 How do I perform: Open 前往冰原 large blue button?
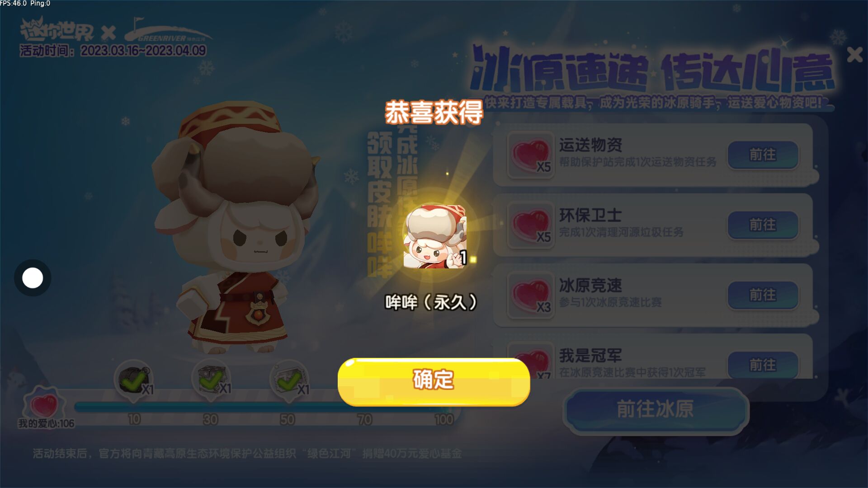pyautogui.click(x=656, y=409)
